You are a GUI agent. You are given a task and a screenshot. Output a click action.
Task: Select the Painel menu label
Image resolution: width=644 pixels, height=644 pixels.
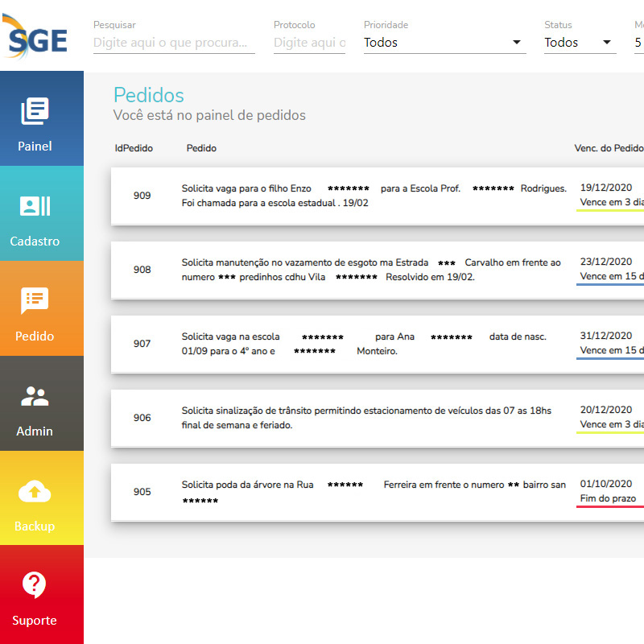(35, 147)
